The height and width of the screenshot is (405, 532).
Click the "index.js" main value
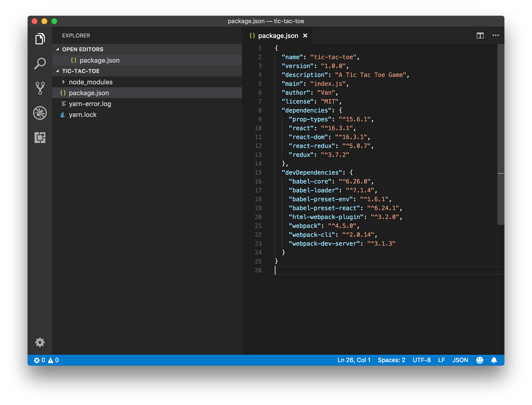(328, 84)
